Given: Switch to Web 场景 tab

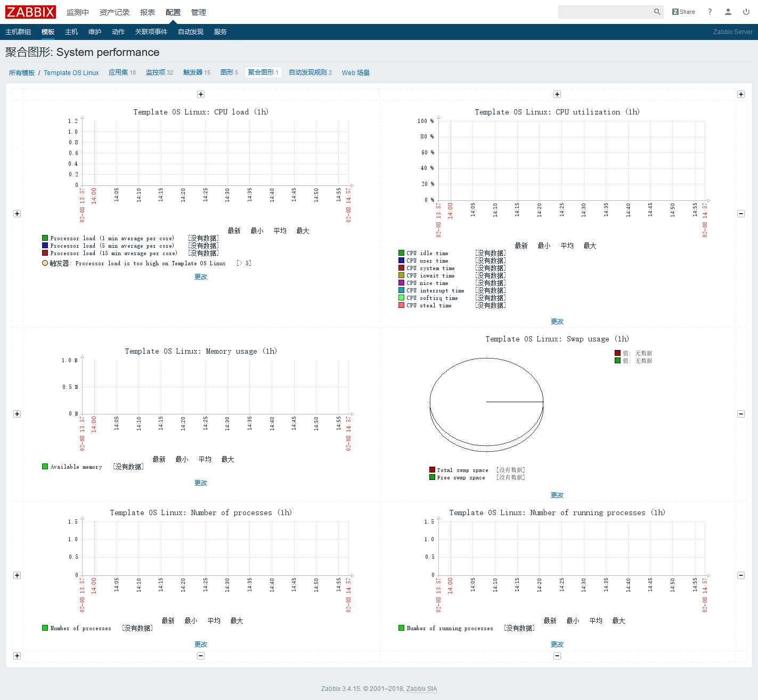Looking at the screenshot, I should click(x=356, y=73).
